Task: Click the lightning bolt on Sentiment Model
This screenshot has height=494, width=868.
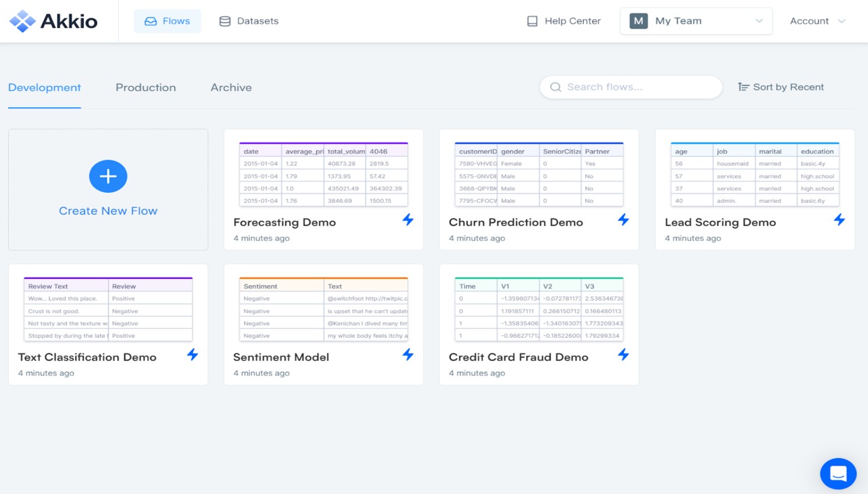Action: 408,355
